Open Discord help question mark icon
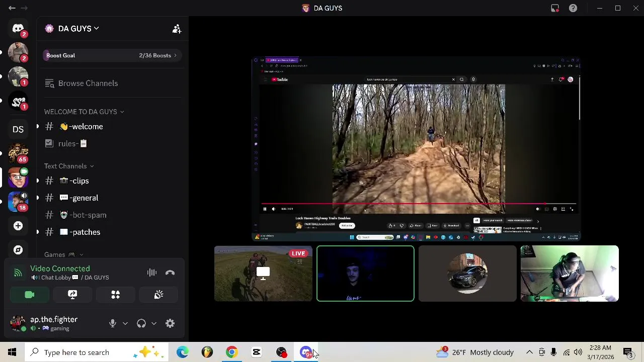 click(573, 8)
